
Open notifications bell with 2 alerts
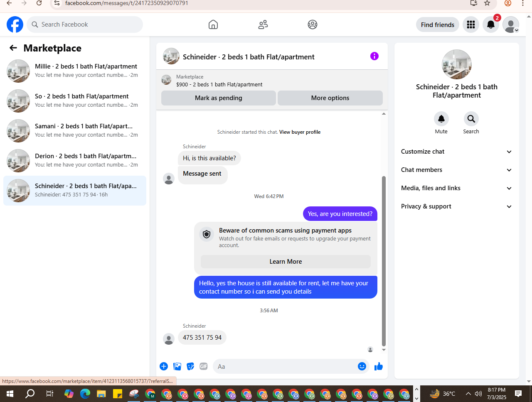[491, 25]
